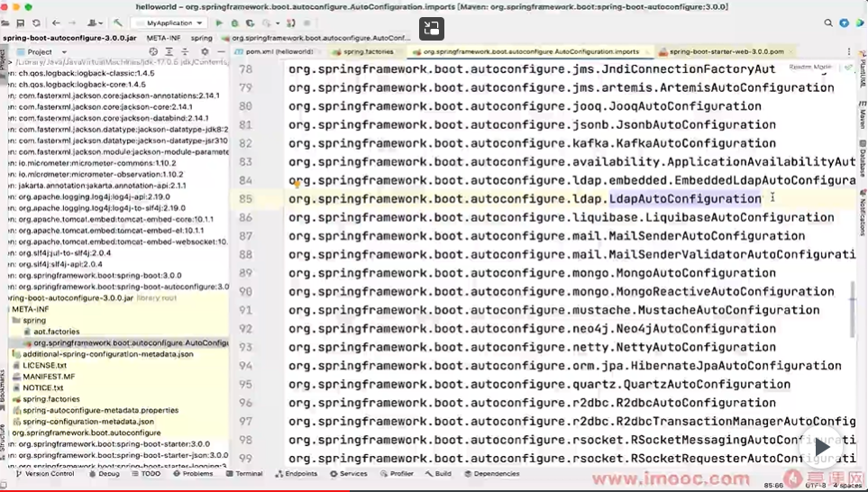The image size is (868, 492).
Task: Run MyApplication with green play icon
Action: coord(219,23)
